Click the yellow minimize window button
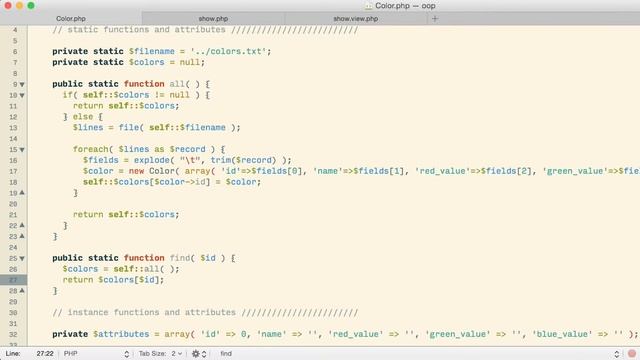Image resolution: width=640 pixels, height=360 pixels. 19,6
